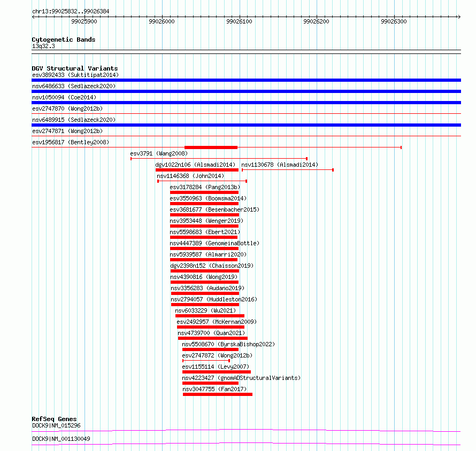Viewport: 476px width, 451px height.
Task: Open the dgv1022n106 (Alsmadi2014) label
Action: (x=195, y=165)
